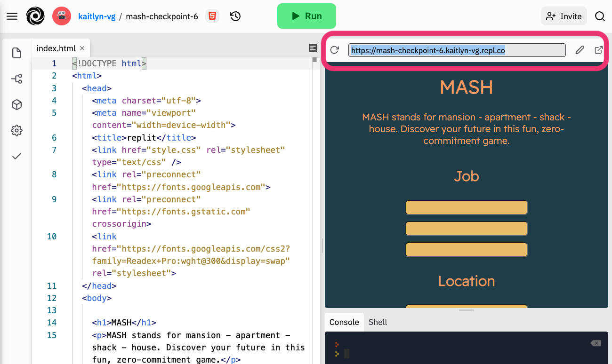Open preview in new tab

point(599,50)
